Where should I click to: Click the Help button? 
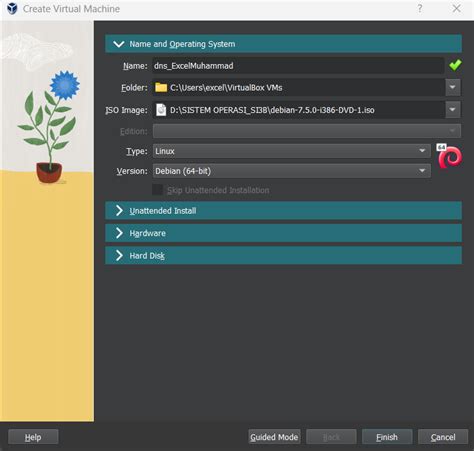tap(33, 437)
